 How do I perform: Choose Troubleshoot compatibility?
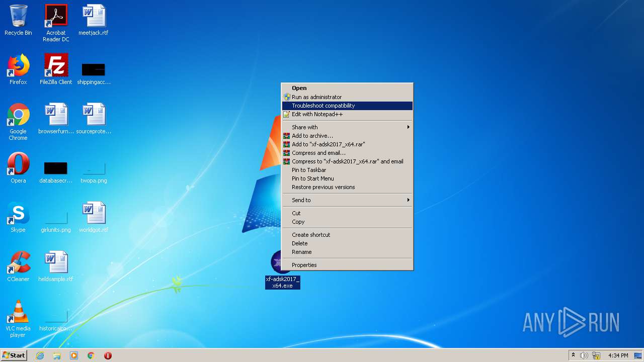pos(348,106)
